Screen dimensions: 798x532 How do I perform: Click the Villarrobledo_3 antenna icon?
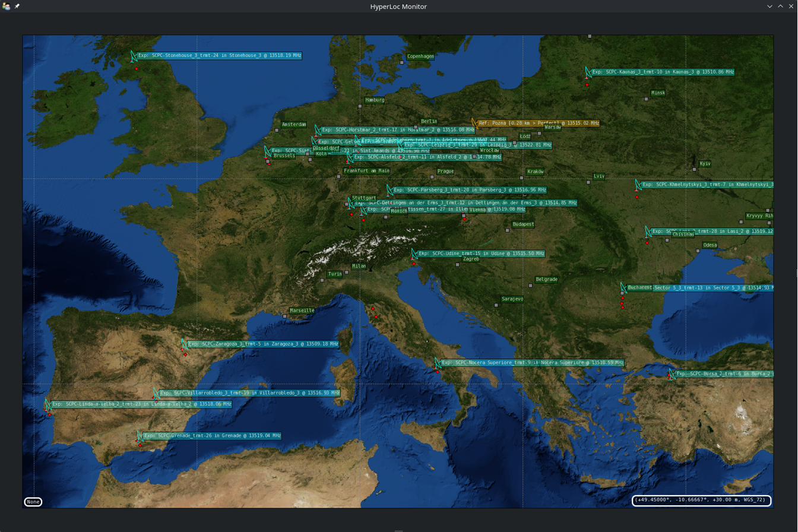pyautogui.click(x=156, y=394)
